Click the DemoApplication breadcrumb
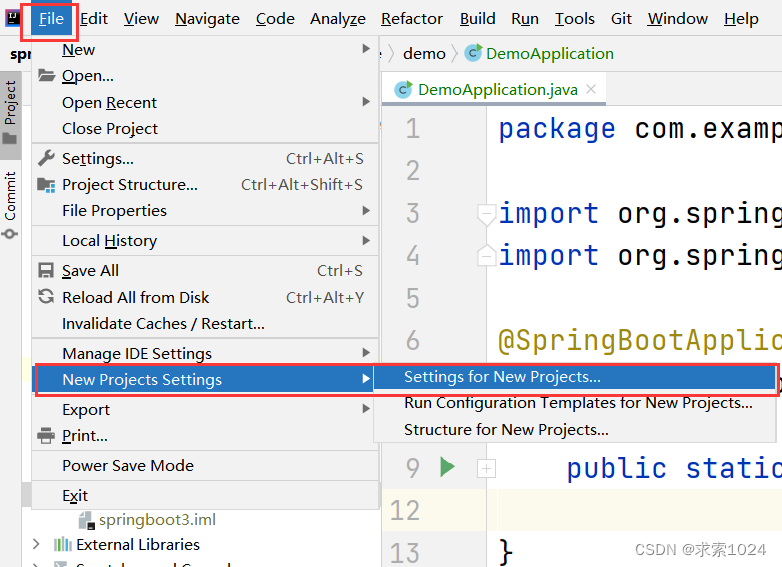The width and height of the screenshot is (782, 567). tap(550, 53)
